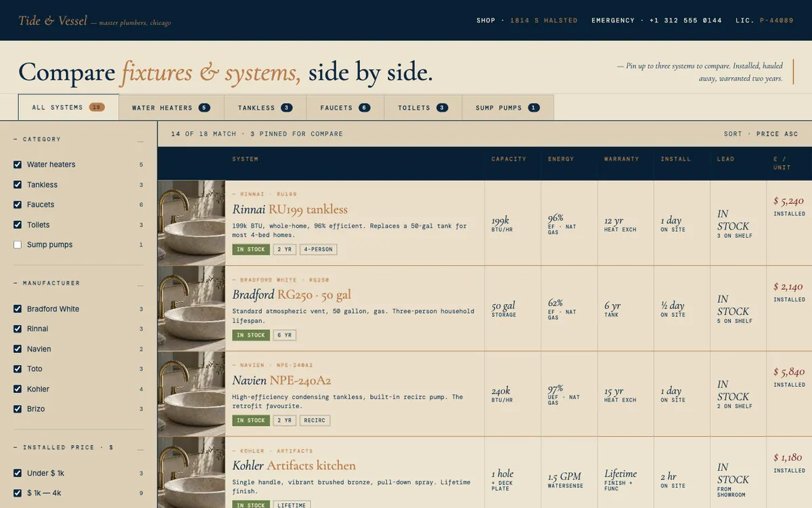Click the Tide & Vessel logo

pos(53,20)
